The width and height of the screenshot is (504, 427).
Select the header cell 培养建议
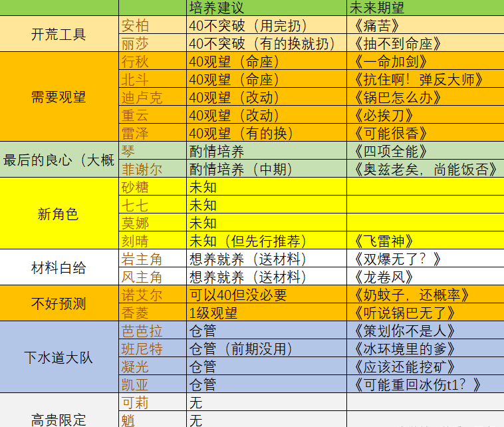[267, 7]
